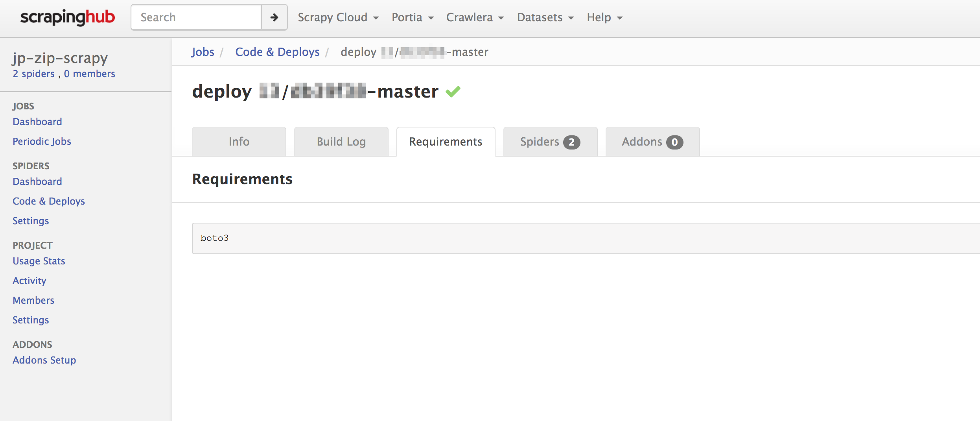980x421 pixels.
Task: Open Addons Setup in the sidebar
Action: [44, 360]
